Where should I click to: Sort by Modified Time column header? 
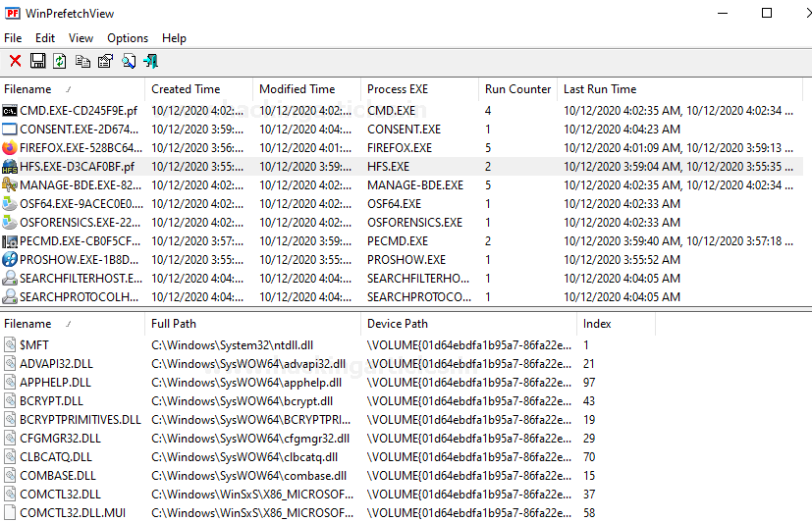[306, 89]
